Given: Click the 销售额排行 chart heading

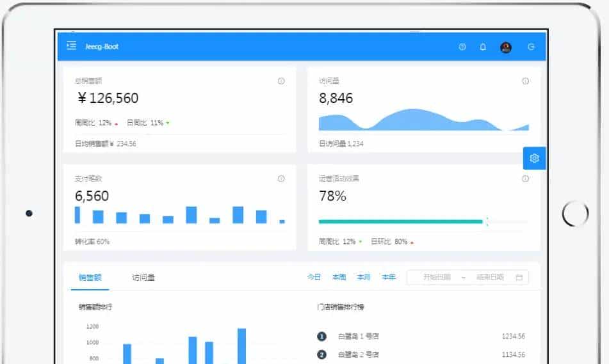Looking at the screenshot, I should pyautogui.click(x=95, y=307).
